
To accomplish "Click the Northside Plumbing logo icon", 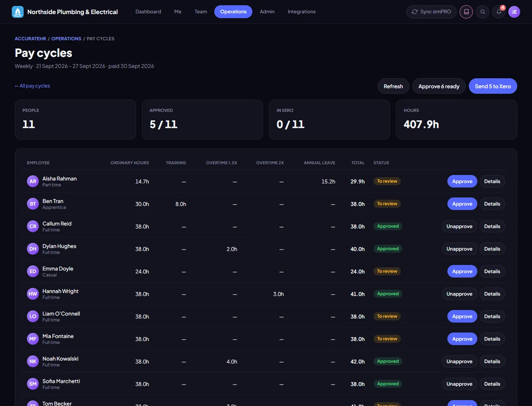I will (x=18, y=12).
